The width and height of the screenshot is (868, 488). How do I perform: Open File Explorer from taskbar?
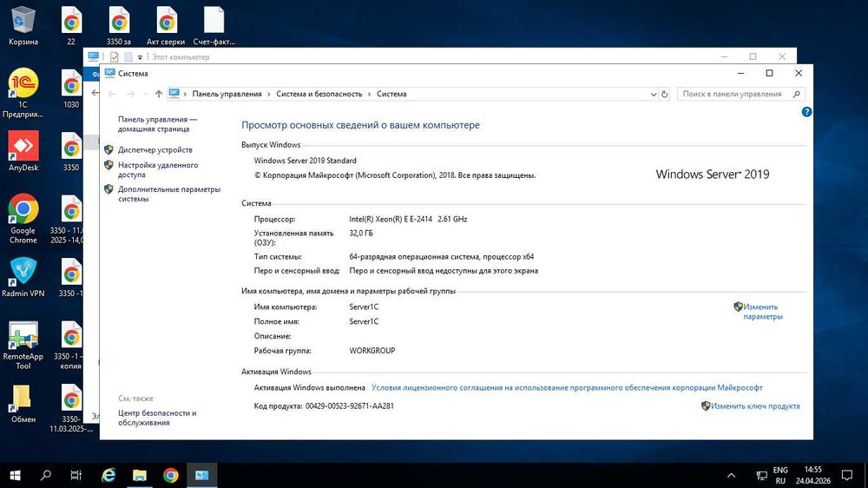[x=140, y=475]
